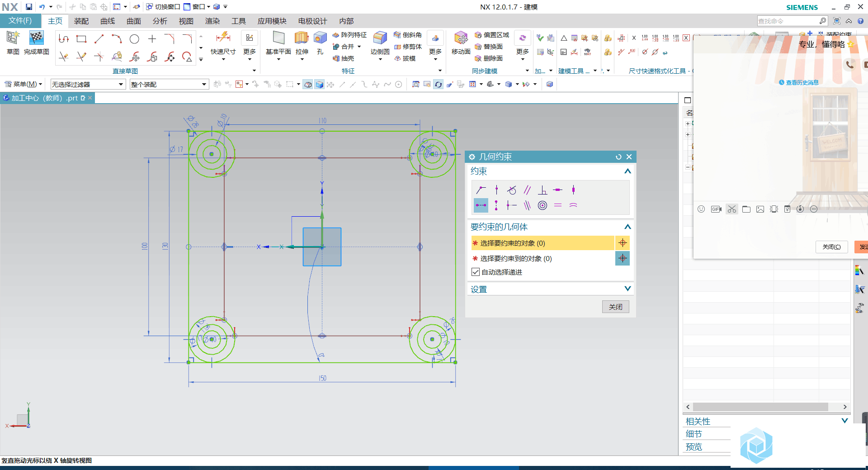Activate constrain-to object selection target icon
Image resolution: width=868 pixels, height=470 pixels.
(623, 258)
